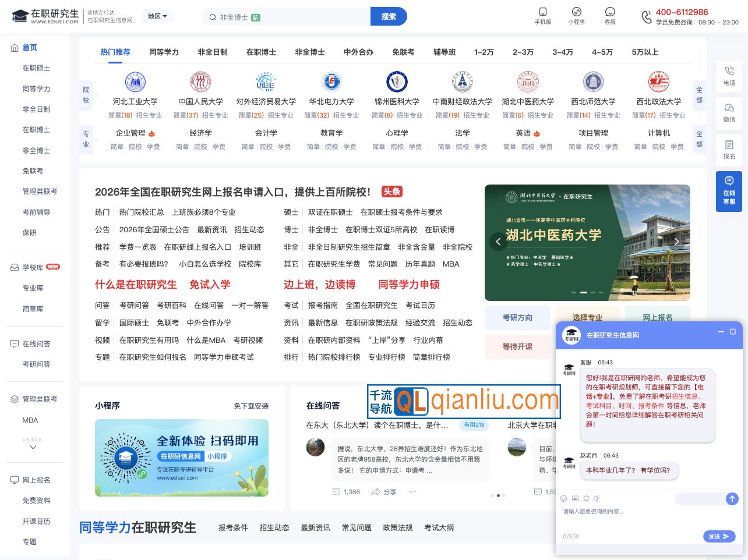Select the second carousel indicator dot

(584, 293)
